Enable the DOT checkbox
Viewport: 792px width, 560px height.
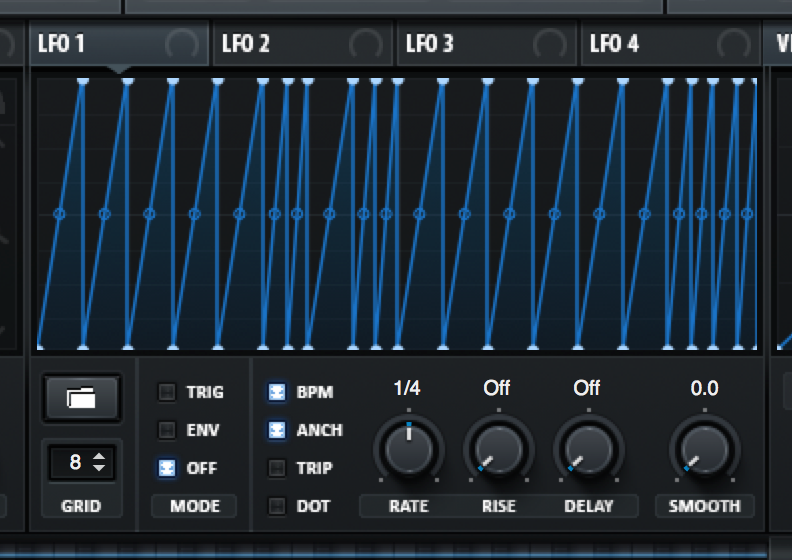(x=277, y=506)
